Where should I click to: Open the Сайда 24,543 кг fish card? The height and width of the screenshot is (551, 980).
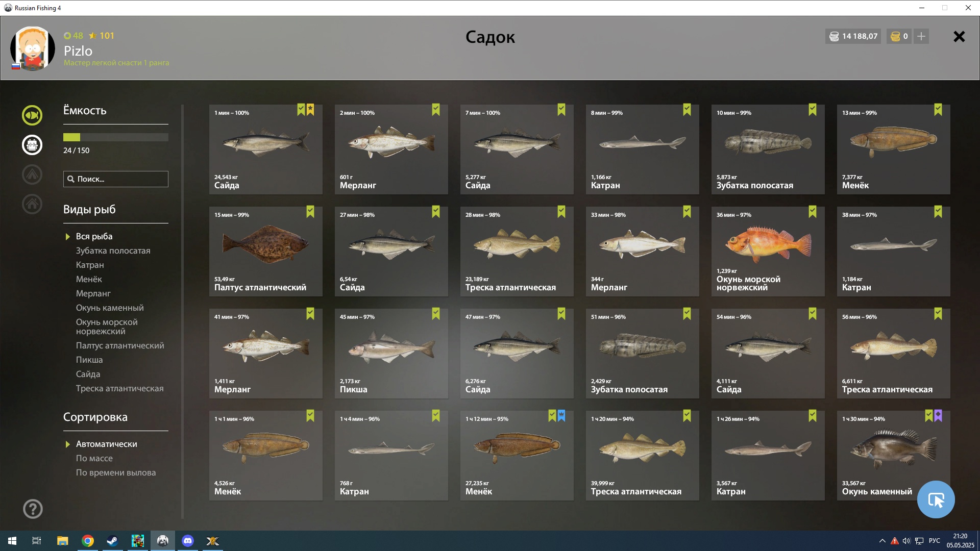point(266,149)
